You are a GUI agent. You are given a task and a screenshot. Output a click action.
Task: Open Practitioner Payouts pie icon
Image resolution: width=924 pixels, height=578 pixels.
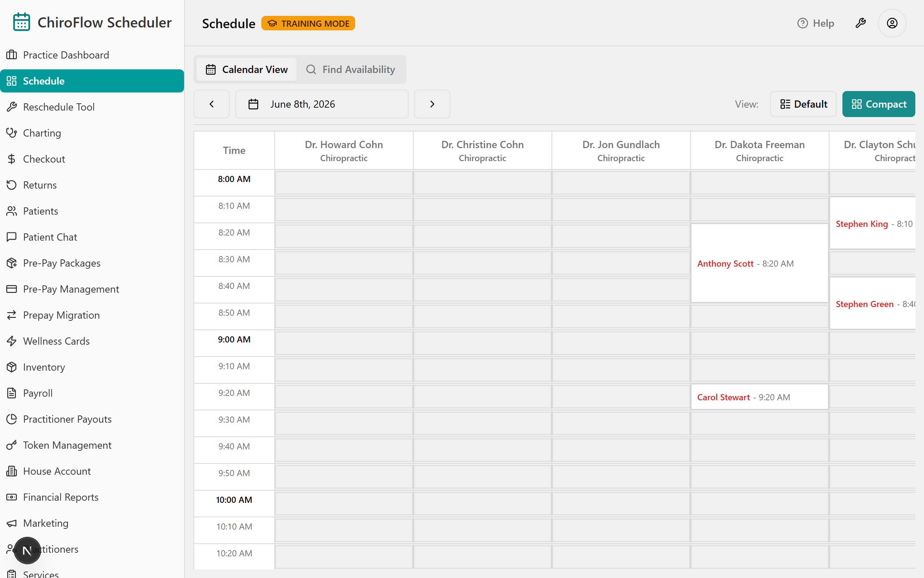click(x=12, y=419)
